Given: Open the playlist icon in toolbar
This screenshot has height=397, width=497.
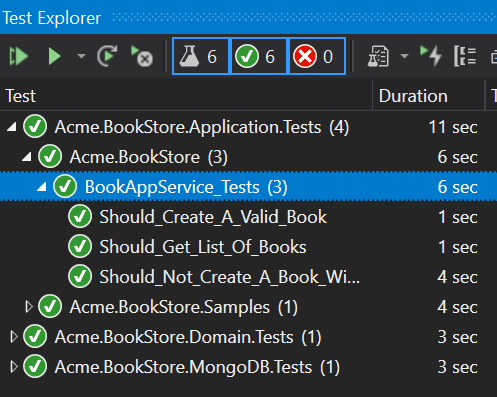Looking at the screenshot, I should tap(379, 56).
